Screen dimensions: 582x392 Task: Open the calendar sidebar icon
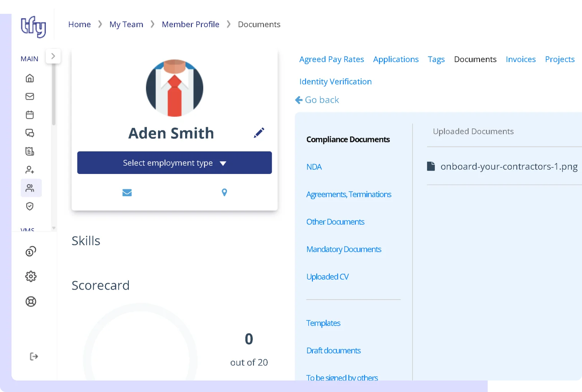point(30,115)
